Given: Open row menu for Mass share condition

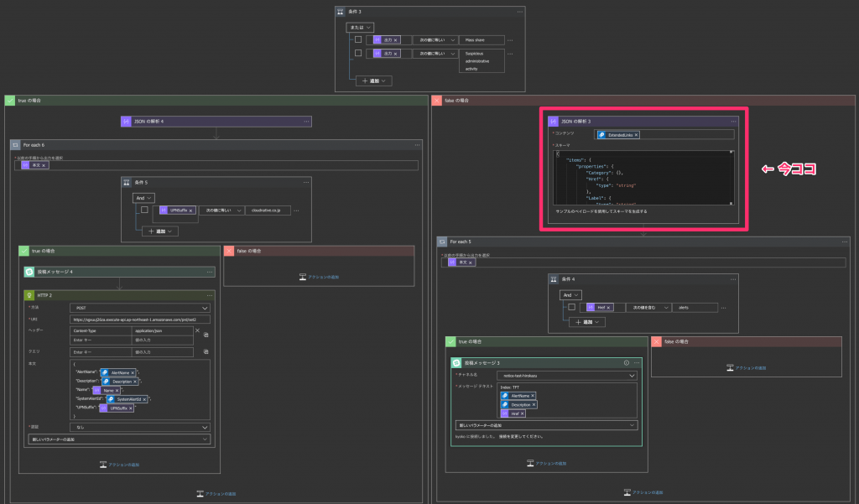Looking at the screenshot, I should tap(510, 40).
